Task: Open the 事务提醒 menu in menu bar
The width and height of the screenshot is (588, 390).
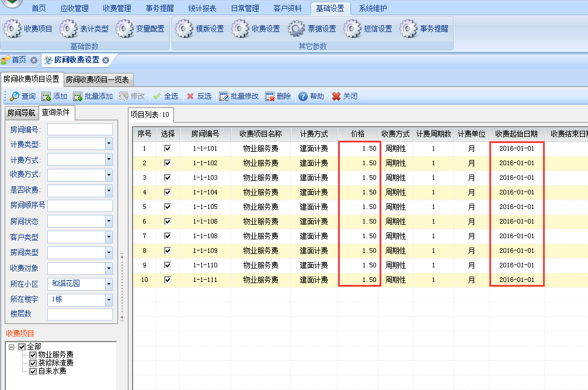Action: (x=160, y=8)
